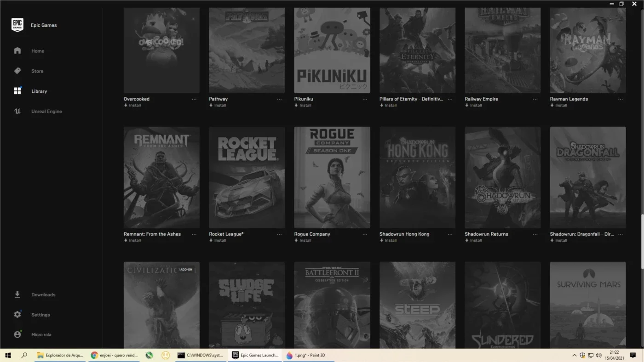Install Pathway
644x362 pixels.
(218, 106)
